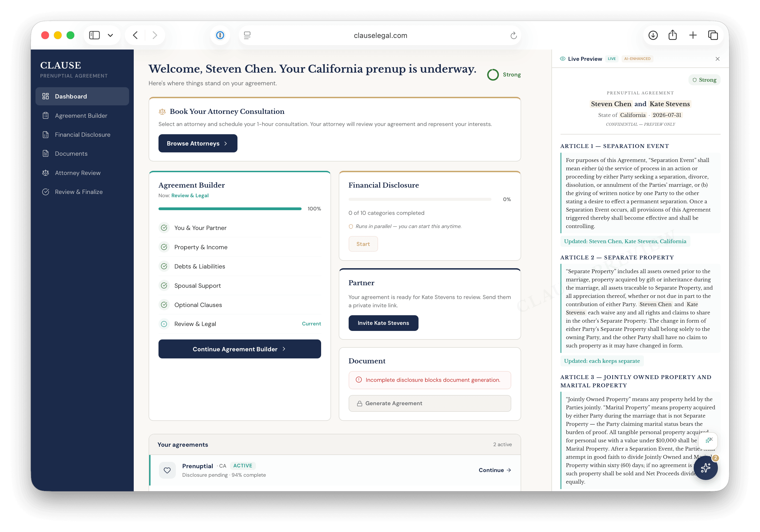This screenshot has width=760, height=532.
Task: Open the Dashboard sidebar item
Action: coord(82,96)
